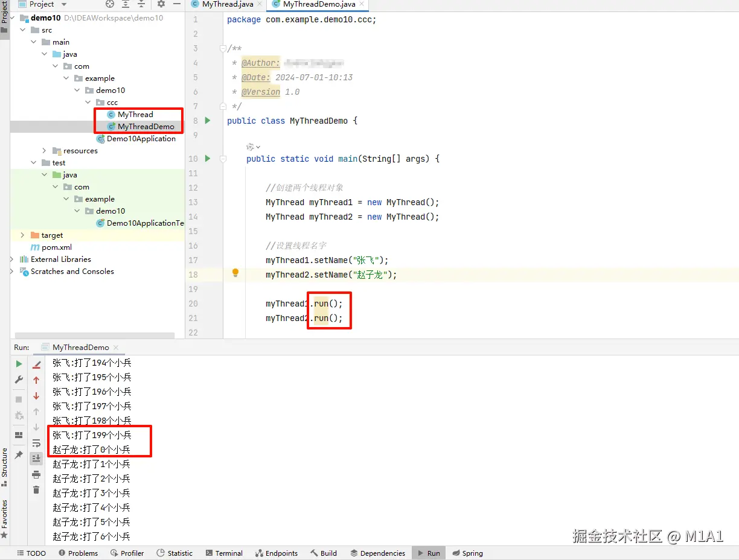Open the Spring tool window
The width and height of the screenshot is (739, 560).
(468, 553)
